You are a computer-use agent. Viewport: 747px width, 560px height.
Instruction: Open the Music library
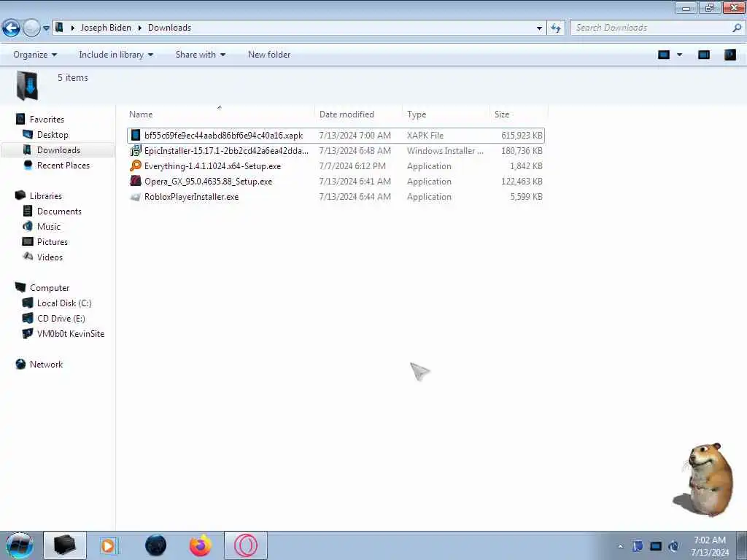pos(49,226)
